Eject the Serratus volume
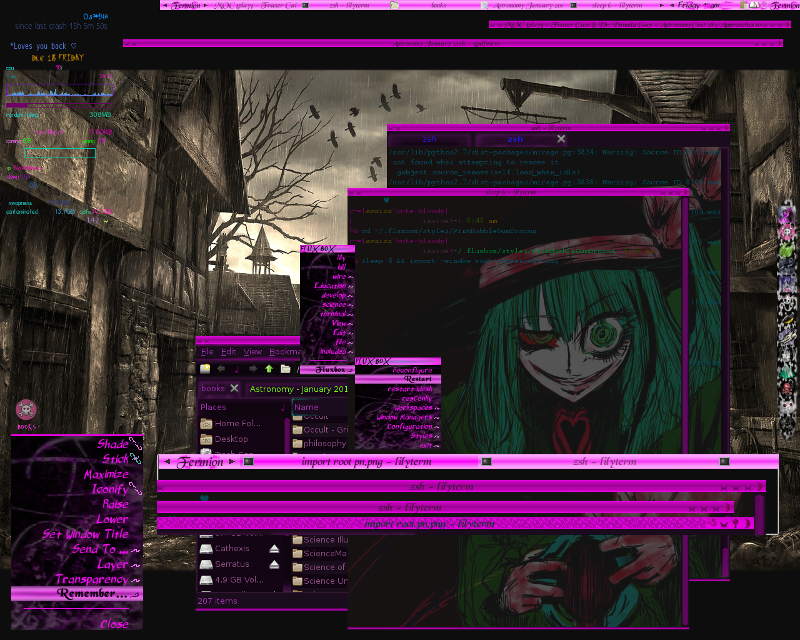This screenshot has height=640, width=800. 274,564
